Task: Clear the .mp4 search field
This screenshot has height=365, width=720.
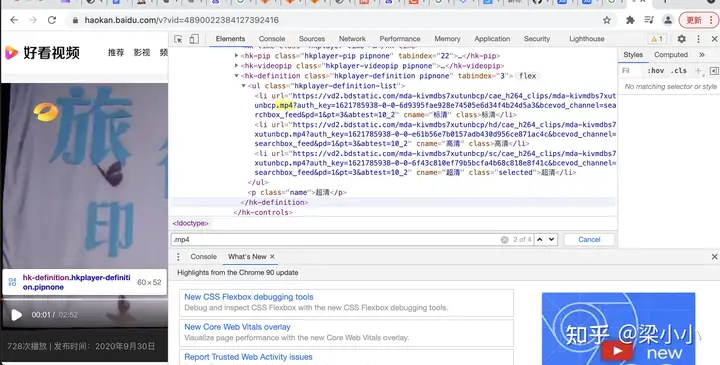Action: click(504, 240)
